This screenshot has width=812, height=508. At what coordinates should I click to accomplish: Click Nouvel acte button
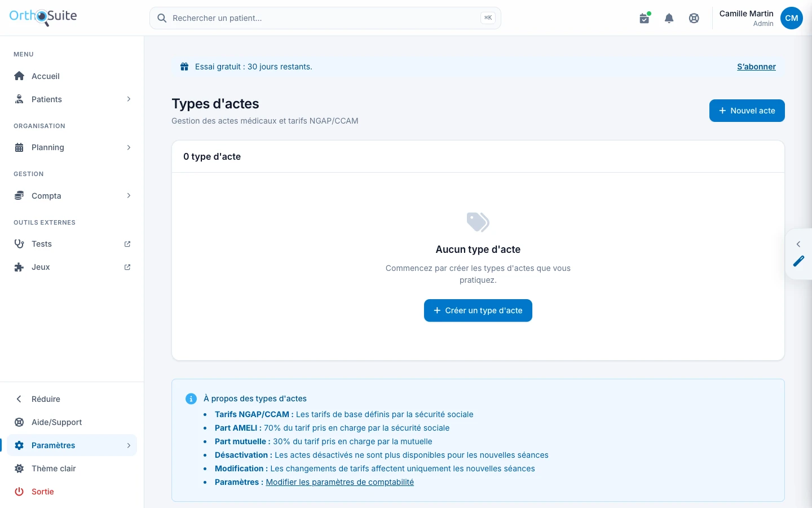click(x=747, y=111)
